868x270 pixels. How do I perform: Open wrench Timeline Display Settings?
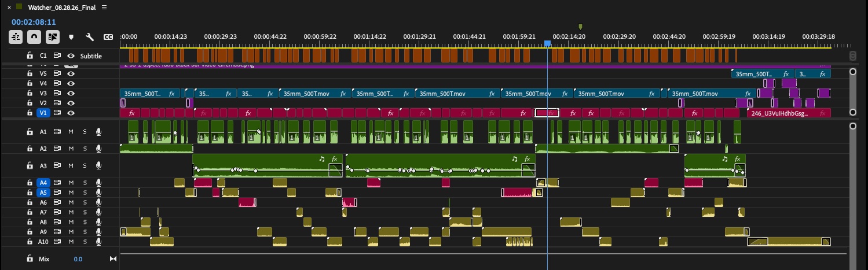[x=90, y=37]
